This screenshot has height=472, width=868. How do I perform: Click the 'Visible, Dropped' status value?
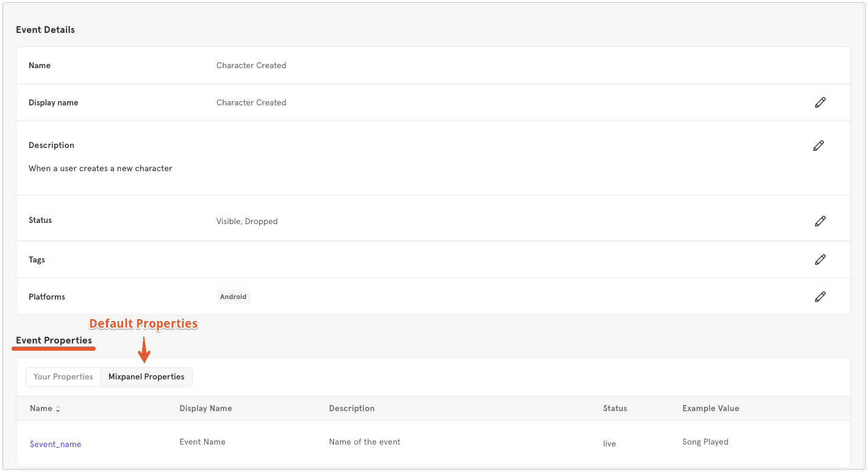pyautogui.click(x=247, y=221)
